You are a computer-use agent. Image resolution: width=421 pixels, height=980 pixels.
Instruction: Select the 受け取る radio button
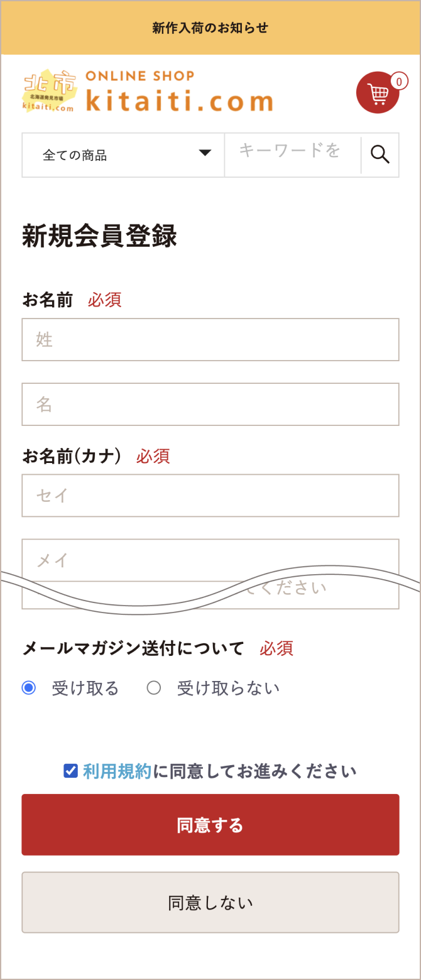pyautogui.click(x=29, y=688)
